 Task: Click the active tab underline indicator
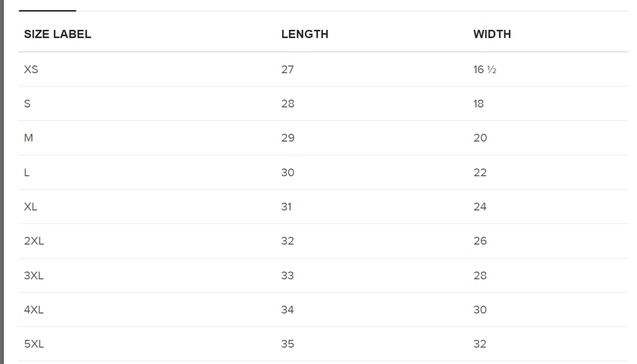coord(47,11)
